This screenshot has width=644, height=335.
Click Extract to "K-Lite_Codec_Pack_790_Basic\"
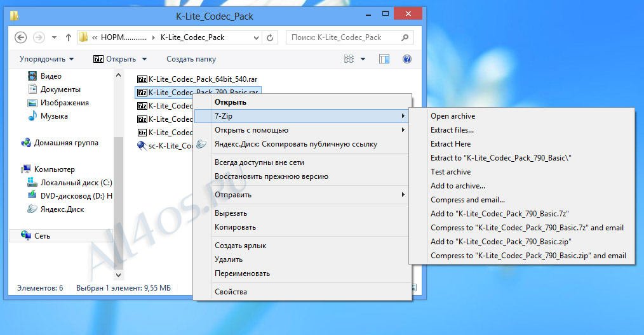[x=521, y=158]
